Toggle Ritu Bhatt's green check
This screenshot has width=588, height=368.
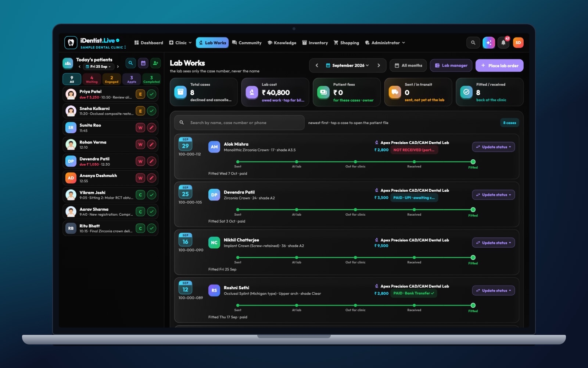tap(151, 229)
